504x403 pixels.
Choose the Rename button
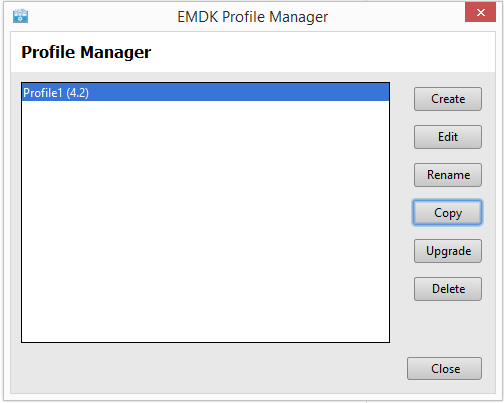(448, 175)
